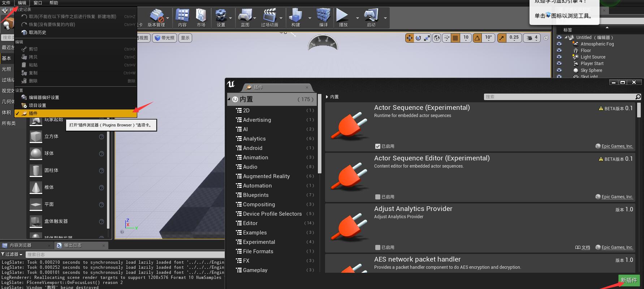
Task: Click the 球体 sphere thumbnail in placement panel
Action: (x=36, y=154)
